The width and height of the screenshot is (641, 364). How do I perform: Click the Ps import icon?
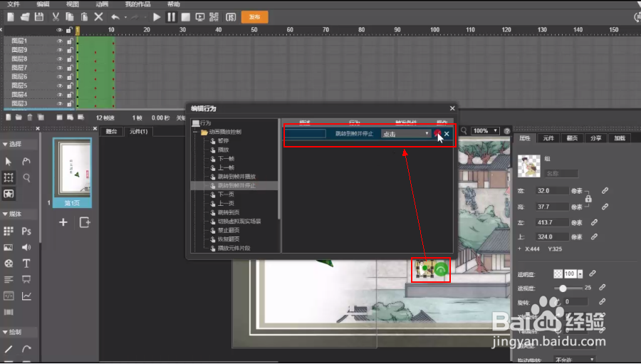[26, 231]
